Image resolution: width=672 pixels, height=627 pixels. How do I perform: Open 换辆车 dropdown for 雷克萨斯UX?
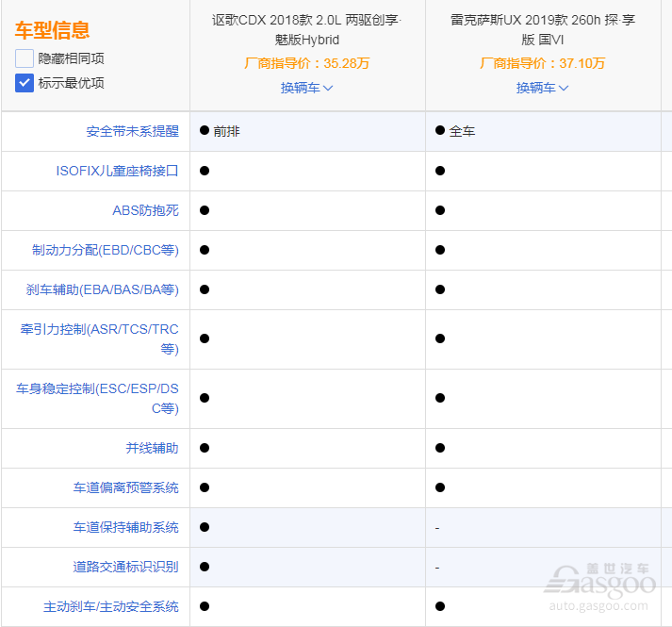543,88
